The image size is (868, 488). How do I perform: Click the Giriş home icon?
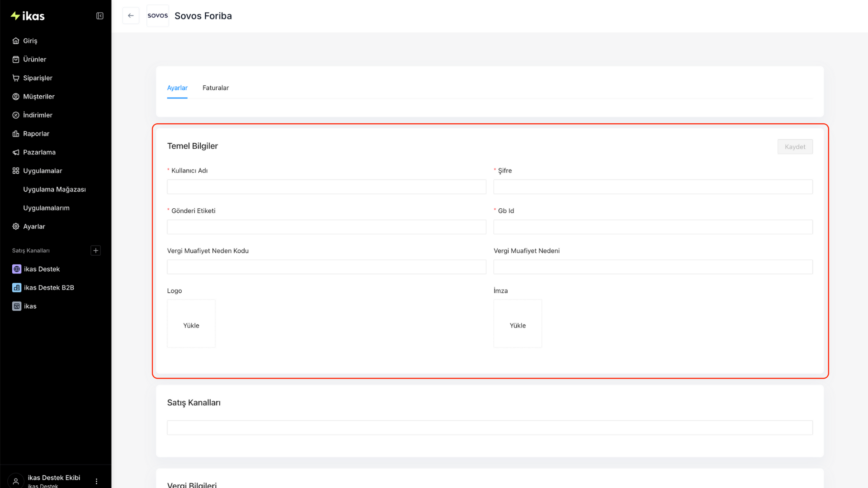click(16, 41)
